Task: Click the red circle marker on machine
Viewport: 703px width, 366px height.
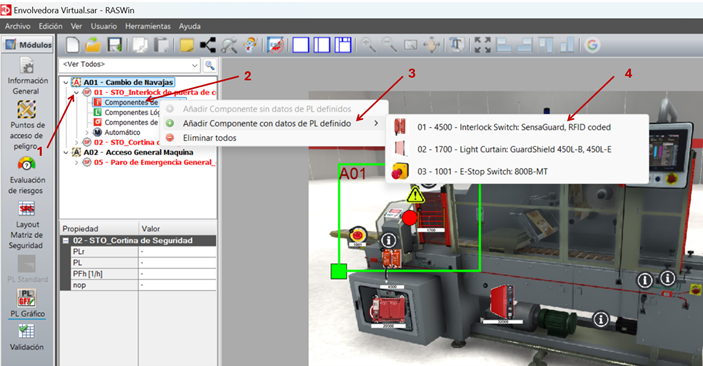Action: point(409,218)
